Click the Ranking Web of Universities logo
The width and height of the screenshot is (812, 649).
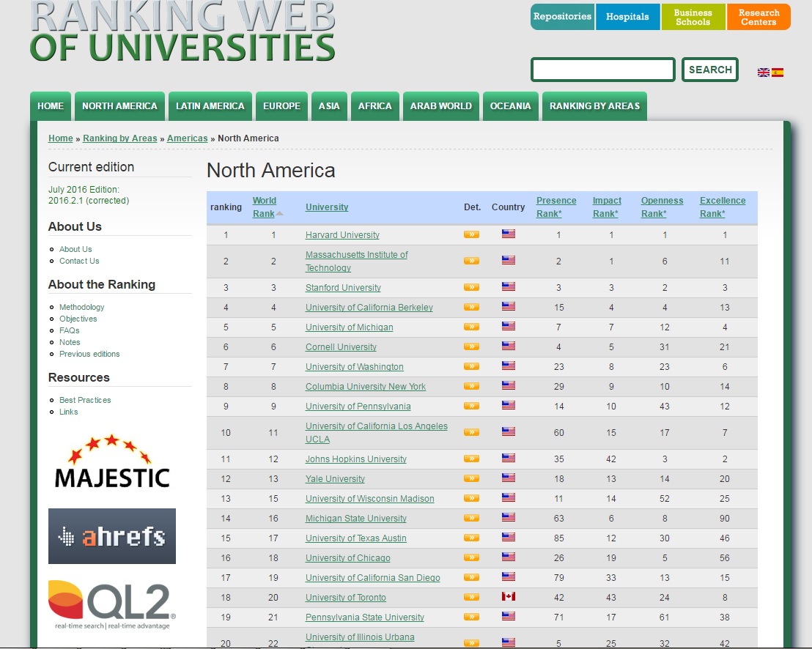(182, 31)
